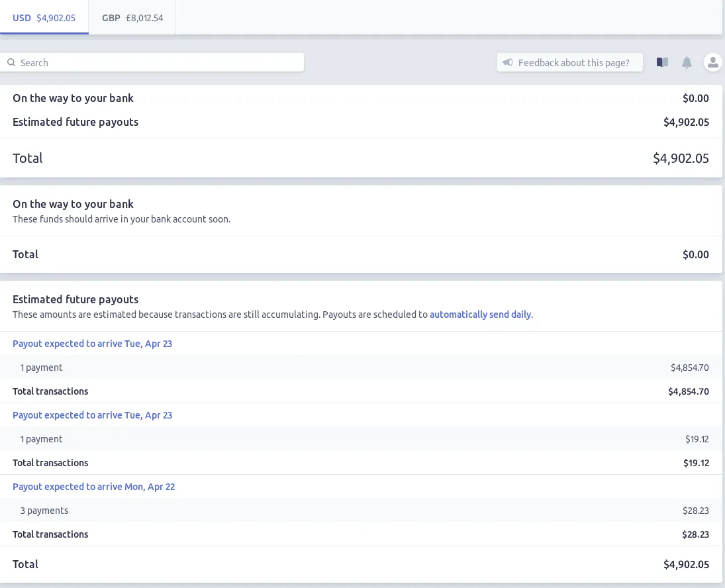
Task: Click the magnifier icon in the search bar
Action: [x=11, y=63]
